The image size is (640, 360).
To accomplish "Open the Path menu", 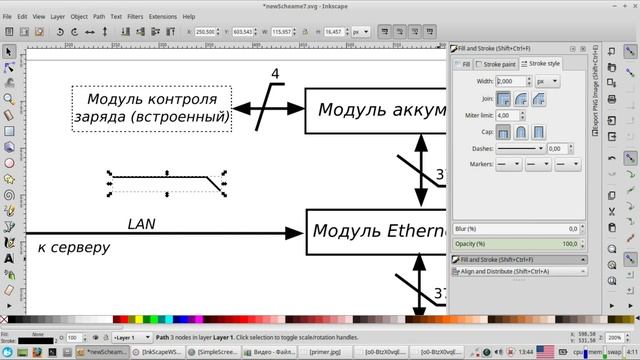I will click(x=99, y=17).
